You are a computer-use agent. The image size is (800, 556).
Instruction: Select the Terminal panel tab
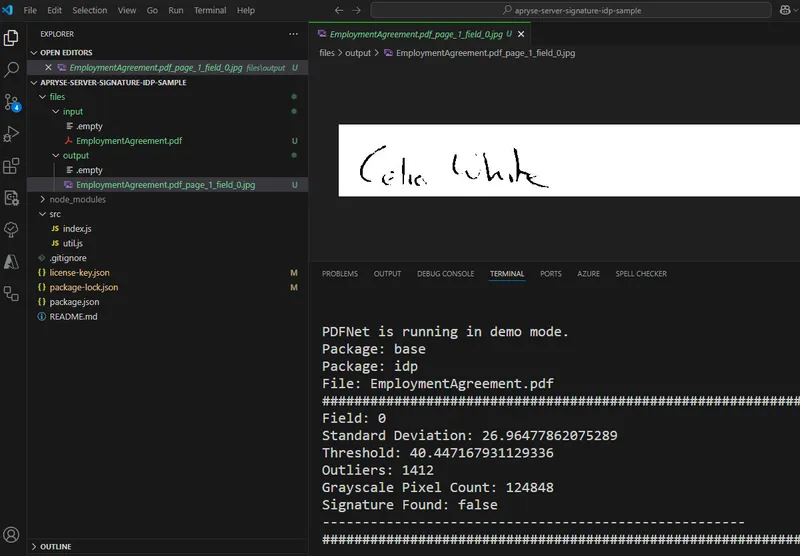pos(507,273)
